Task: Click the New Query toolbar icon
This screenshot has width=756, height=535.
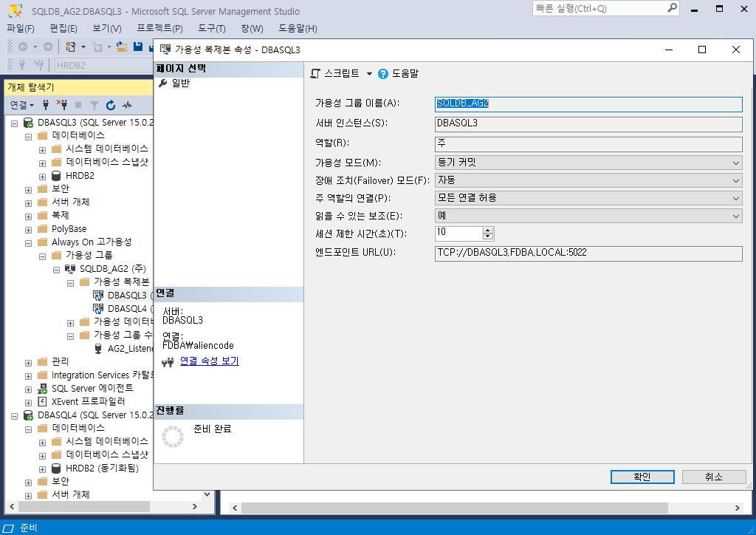Action: pos(70,47)
